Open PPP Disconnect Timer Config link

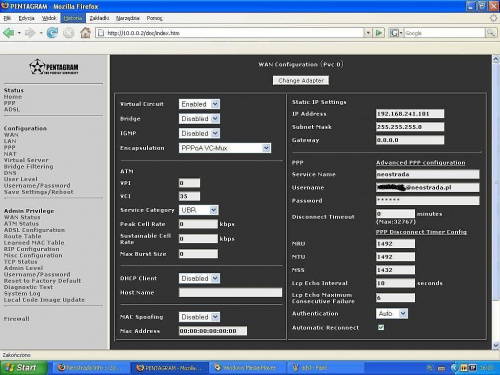421,232
